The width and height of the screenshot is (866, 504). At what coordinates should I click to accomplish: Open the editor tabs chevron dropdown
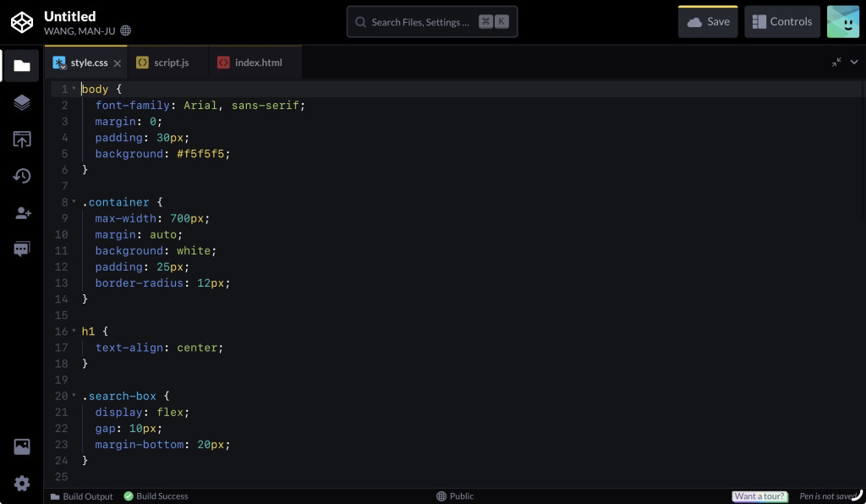[854, 62]
